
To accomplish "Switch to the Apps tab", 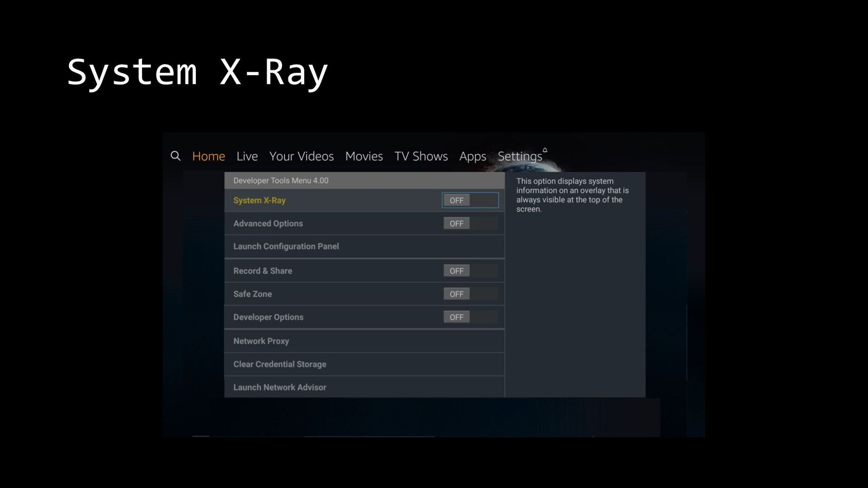I will coord(473,157).
